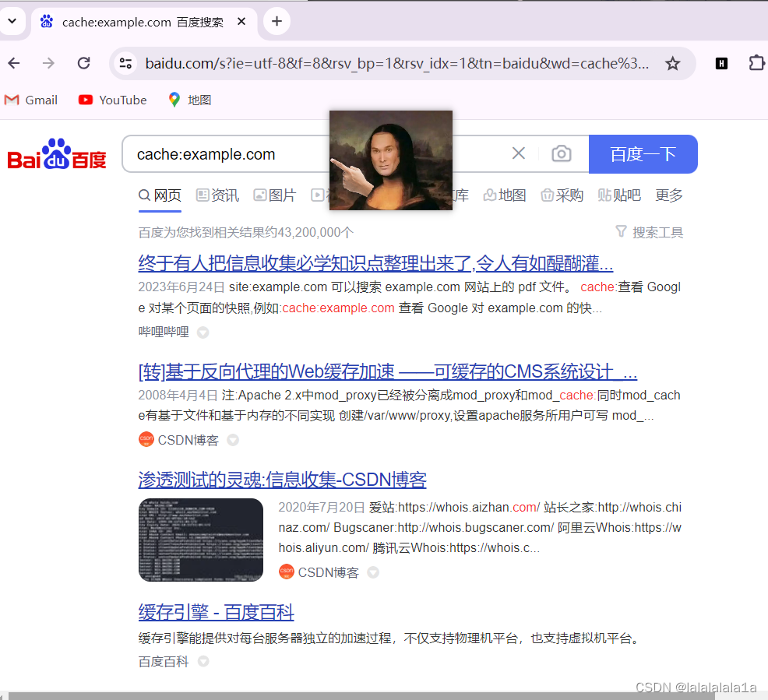
Task: Open the browser tab list chevron
Action: pyautogui.click(x=13, y=21)
